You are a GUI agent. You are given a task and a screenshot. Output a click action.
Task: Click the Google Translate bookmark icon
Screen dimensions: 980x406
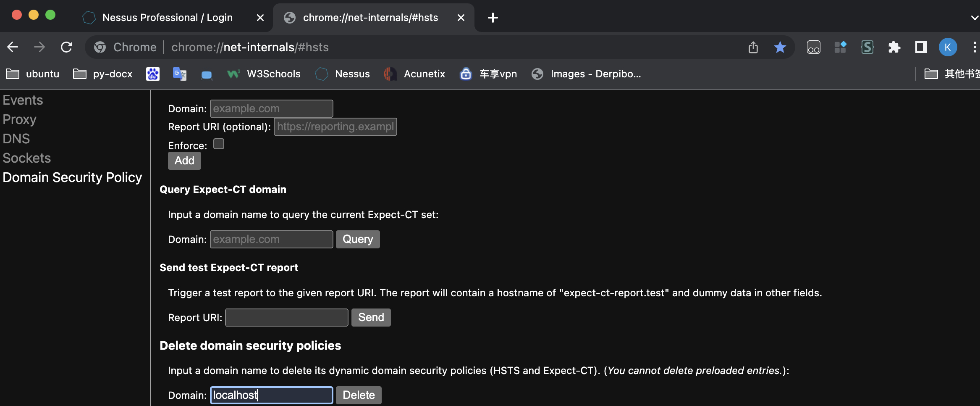(180, 74)
